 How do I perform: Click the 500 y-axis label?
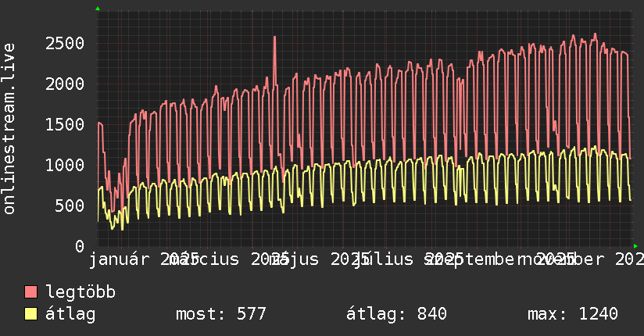click(70, 206)
